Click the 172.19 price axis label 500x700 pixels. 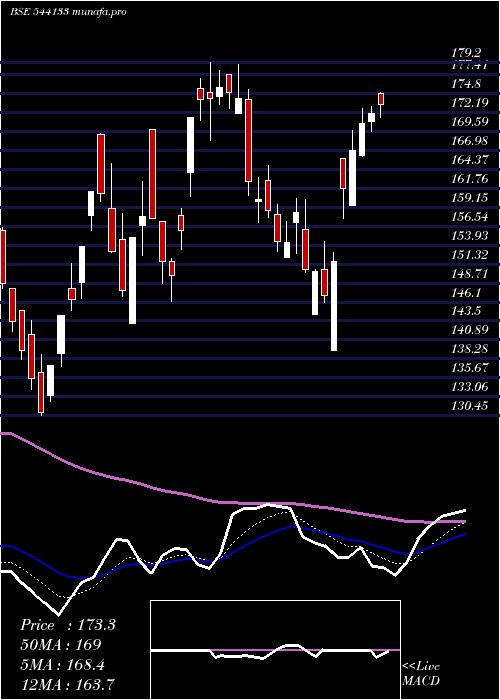pyautogui.click(x=469, y=103)
